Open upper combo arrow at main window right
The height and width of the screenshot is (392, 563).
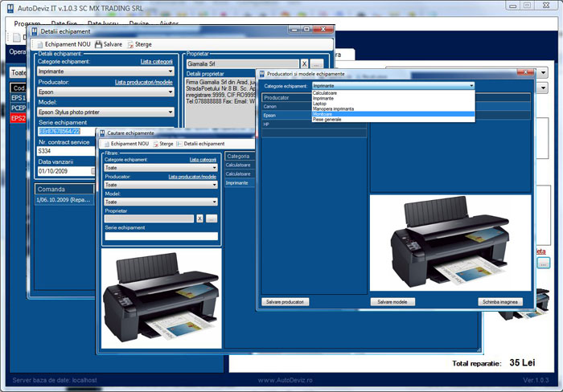[x=543, y=73]
